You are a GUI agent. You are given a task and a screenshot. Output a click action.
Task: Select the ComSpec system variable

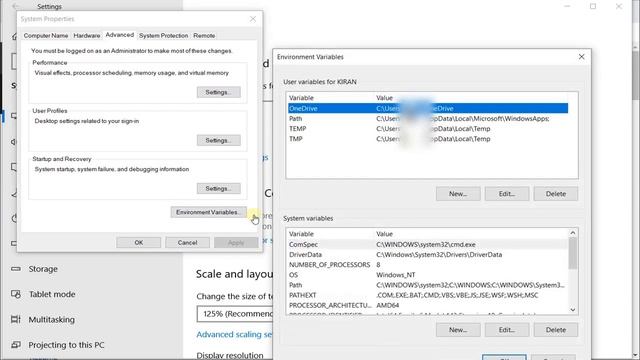point(427,244)
